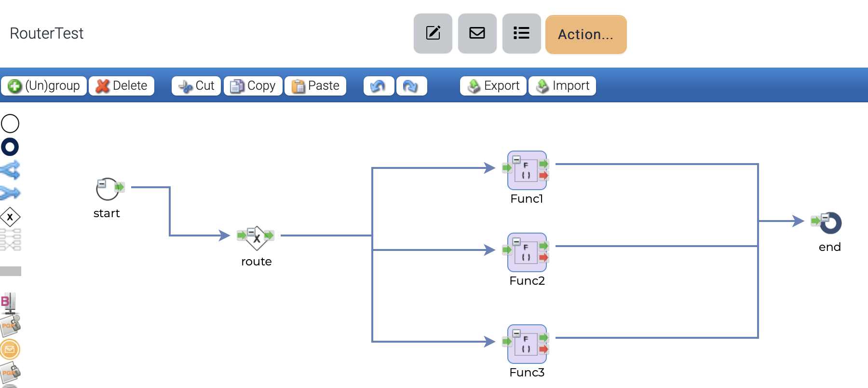Viewport: 868px width, 388px height.
Task: Click the edit pencil icon button
Action: (x=433, y=33)
